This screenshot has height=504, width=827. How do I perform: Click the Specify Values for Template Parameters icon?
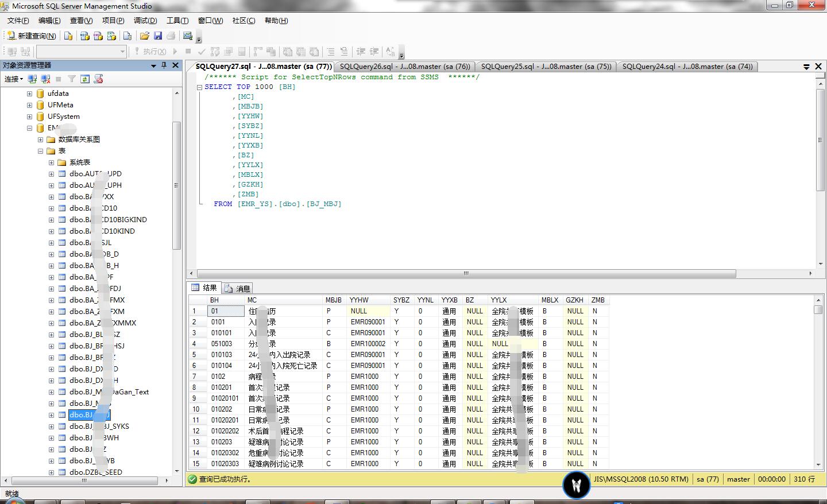pos(391,51)
